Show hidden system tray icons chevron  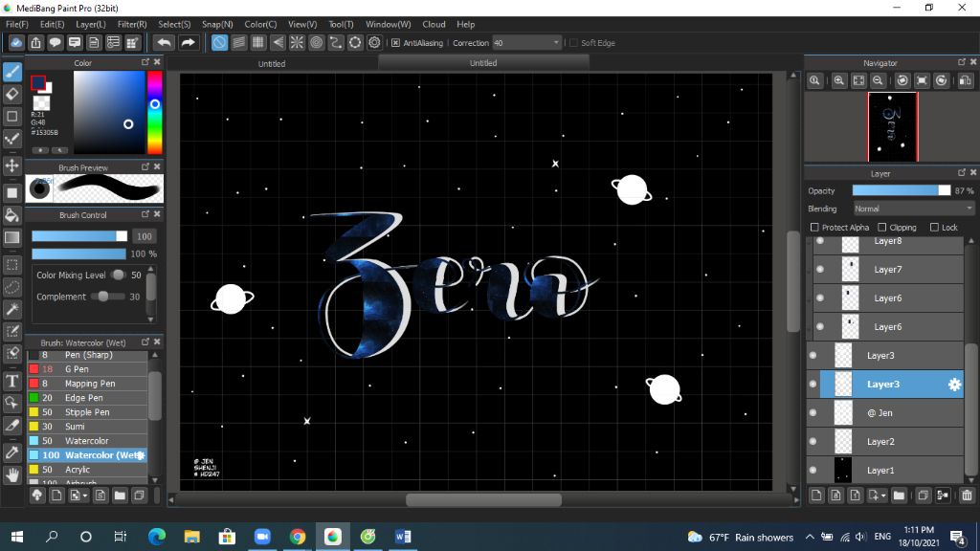(x=810, y=537)
